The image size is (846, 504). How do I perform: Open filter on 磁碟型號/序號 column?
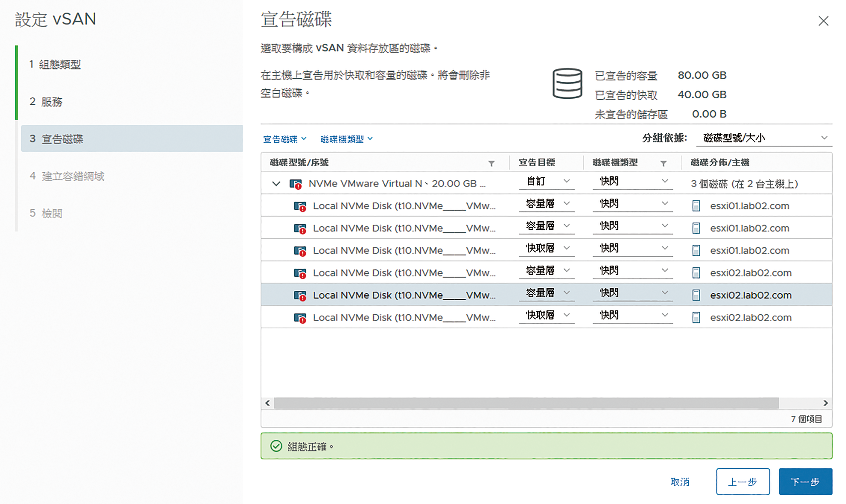(x=491, y=163)
